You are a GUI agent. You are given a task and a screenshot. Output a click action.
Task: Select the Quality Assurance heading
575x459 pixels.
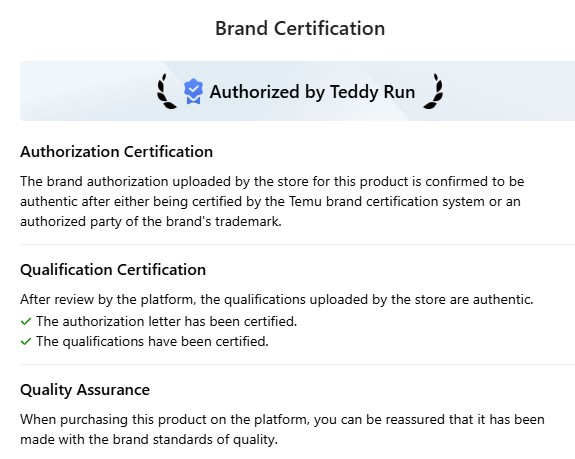(85, 390)
